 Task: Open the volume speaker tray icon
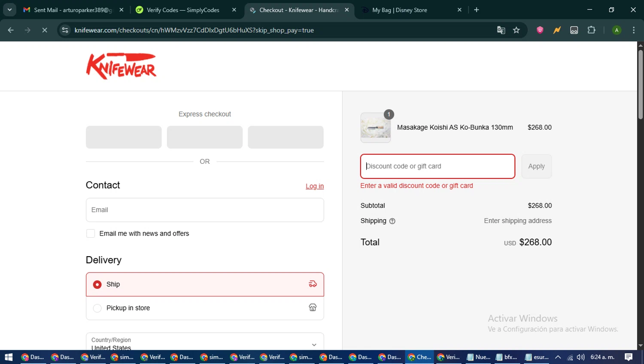[x=580, y=357]
